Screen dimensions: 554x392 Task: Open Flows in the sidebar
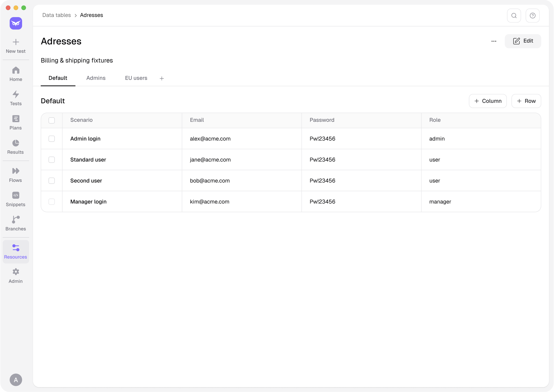[16, 175]
